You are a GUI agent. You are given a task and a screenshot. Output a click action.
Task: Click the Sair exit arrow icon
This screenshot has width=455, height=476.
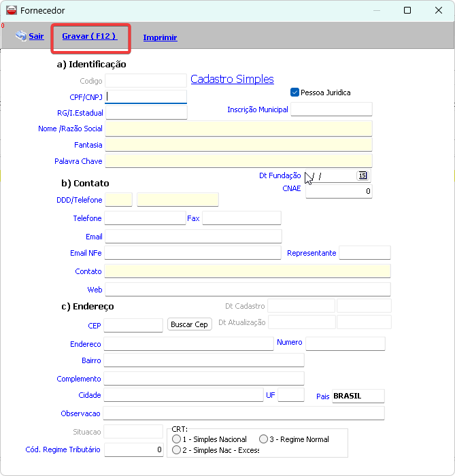point(20,36)
